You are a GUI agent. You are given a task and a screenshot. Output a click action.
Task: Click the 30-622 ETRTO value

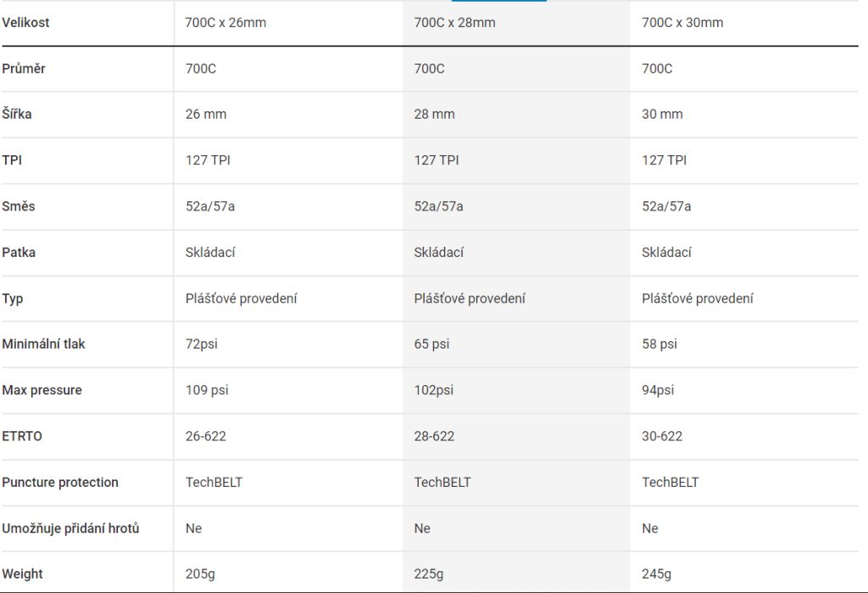662,436
